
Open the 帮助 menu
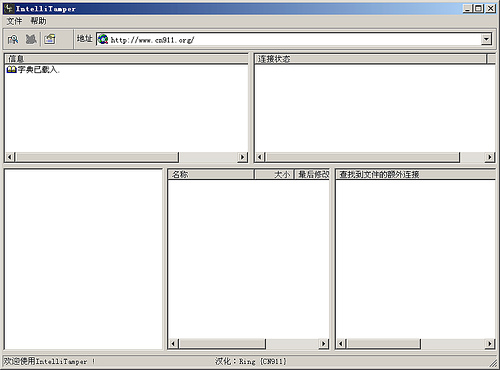click(x=39, y=21)
